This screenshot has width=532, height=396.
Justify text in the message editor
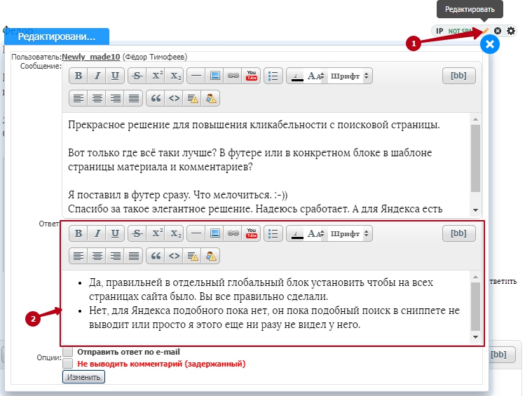tap(133, 98)
